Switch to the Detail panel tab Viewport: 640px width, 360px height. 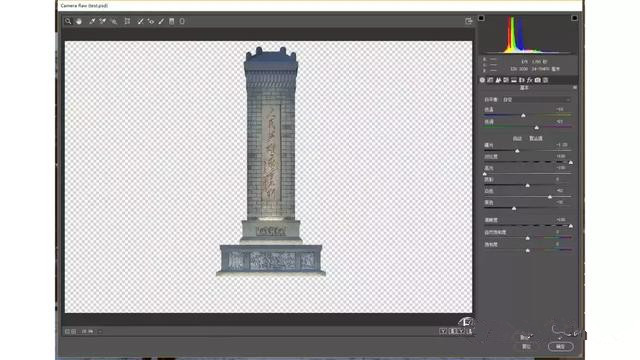point(498,80)
